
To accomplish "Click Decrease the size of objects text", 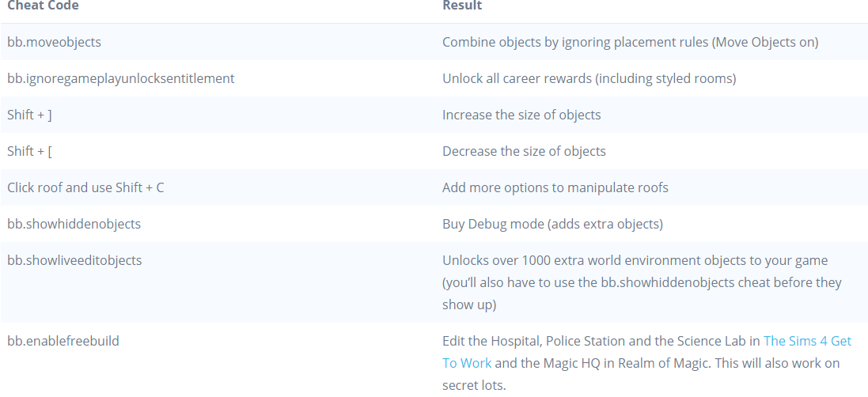I will pos(524,151).
